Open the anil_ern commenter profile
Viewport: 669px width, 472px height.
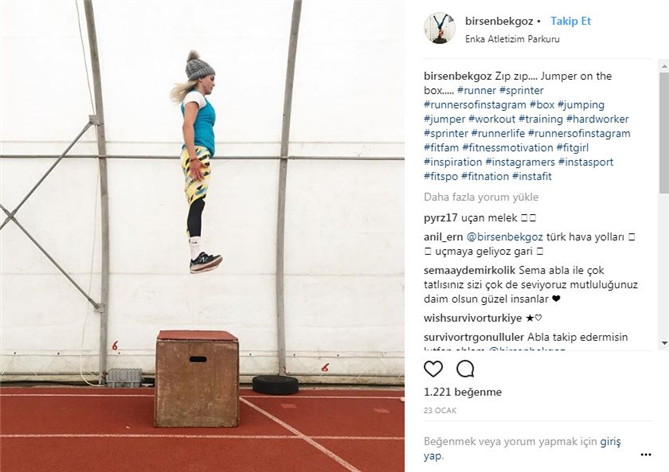click(443, 237)
